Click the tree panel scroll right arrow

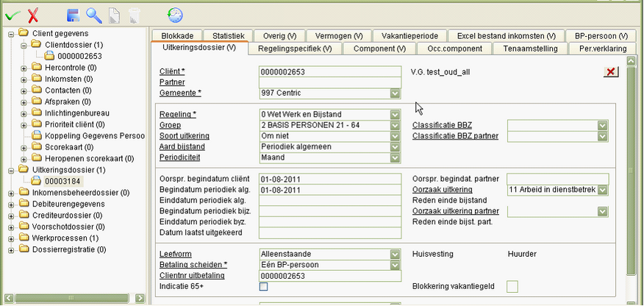140,298
